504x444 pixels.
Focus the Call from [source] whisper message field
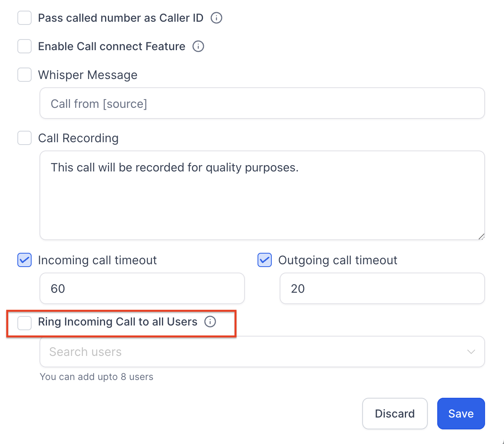coord(262,103)
